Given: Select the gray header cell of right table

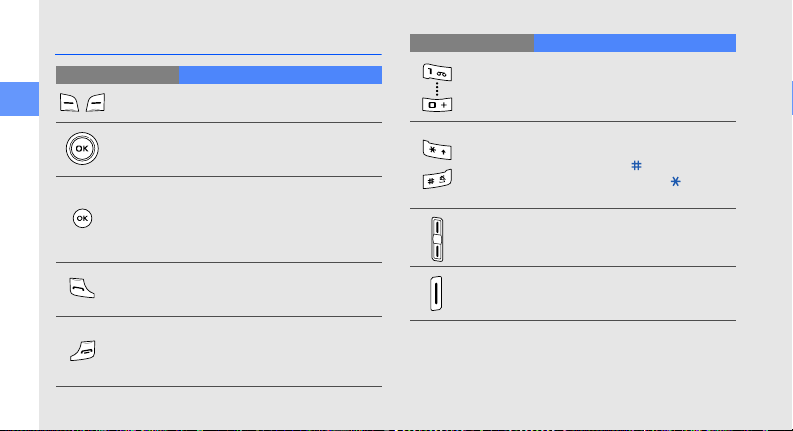Looking at the screenshot, I should 472,43.
